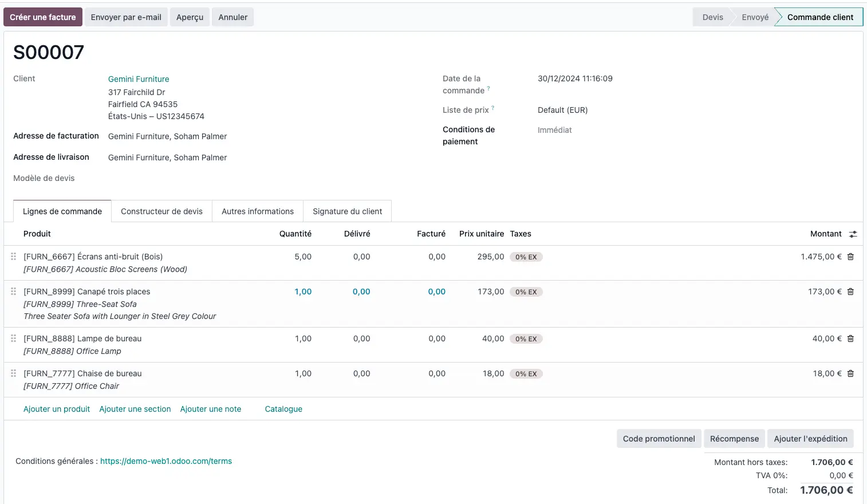Show help tooltip for Date de la commande
The width and height of the screenshot is (867, 504).
[x=488, y=88]
